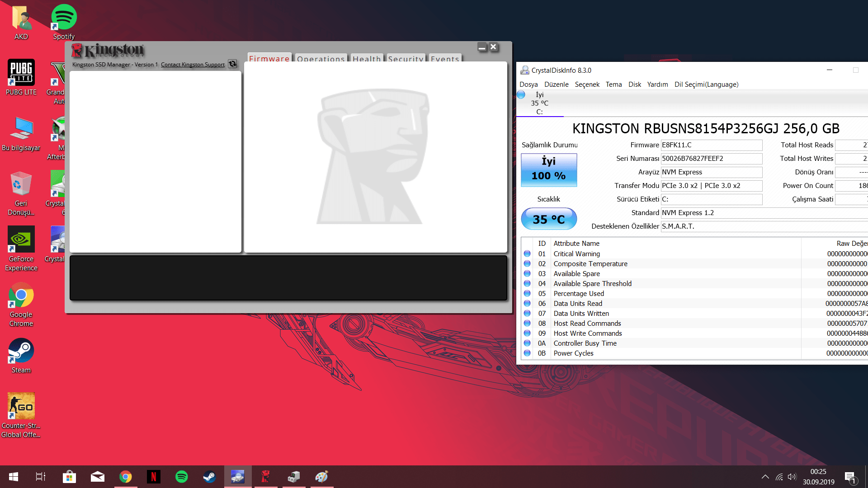The image size is (868, 488).
Task: Click the İyi 100 % health status button
Action: tap(549, 169)
